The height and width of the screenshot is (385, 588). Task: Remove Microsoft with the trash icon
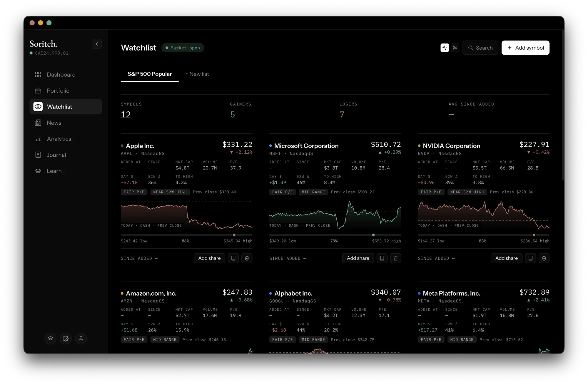tap(395, 258)
